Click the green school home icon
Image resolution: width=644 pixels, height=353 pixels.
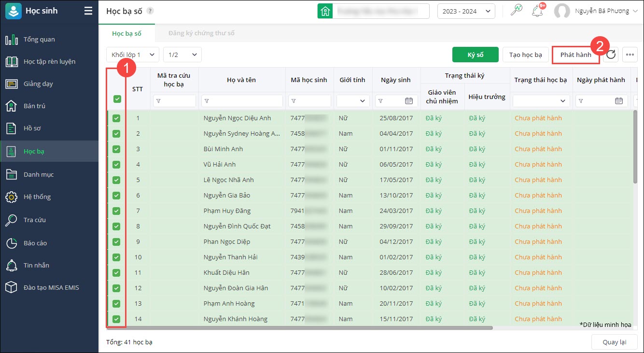(x=325, y=11)
